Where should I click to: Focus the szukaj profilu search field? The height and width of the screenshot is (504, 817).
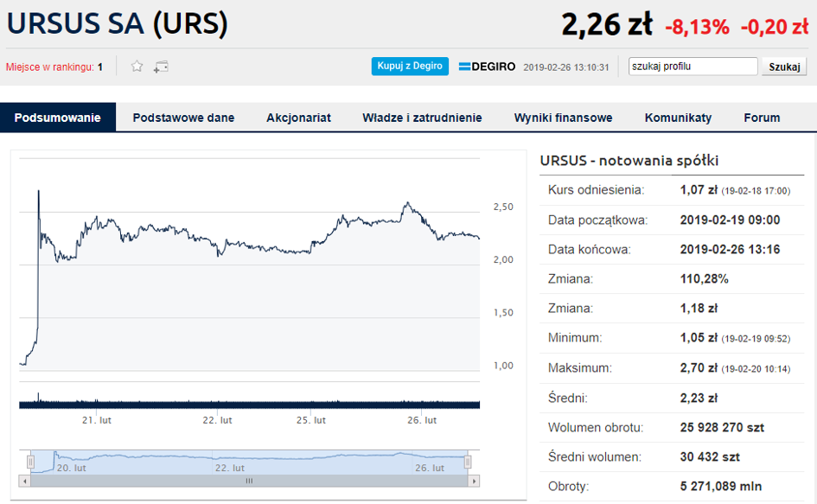(x=693, y=67)
